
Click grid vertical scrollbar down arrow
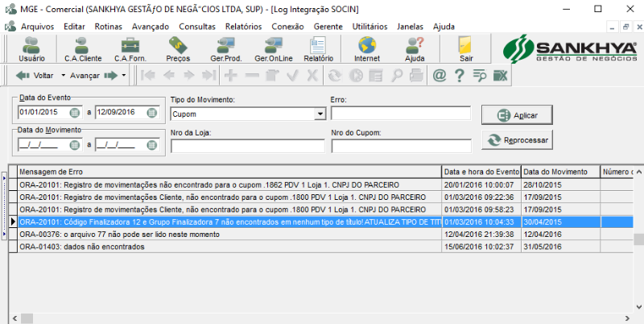coord(638,307)
